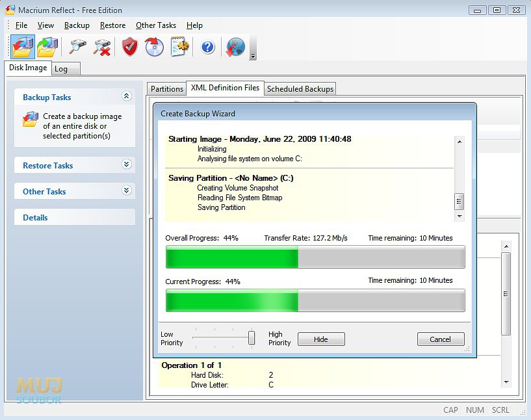Collapse the Backup Tasks panel
The image size is (531, 420).
pos(126,96)
